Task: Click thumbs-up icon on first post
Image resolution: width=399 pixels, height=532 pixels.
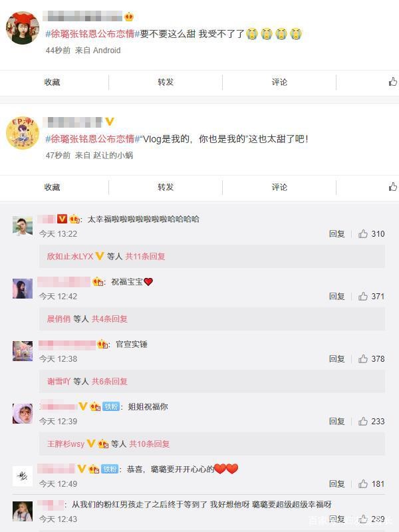Action: tap(393, 81)
